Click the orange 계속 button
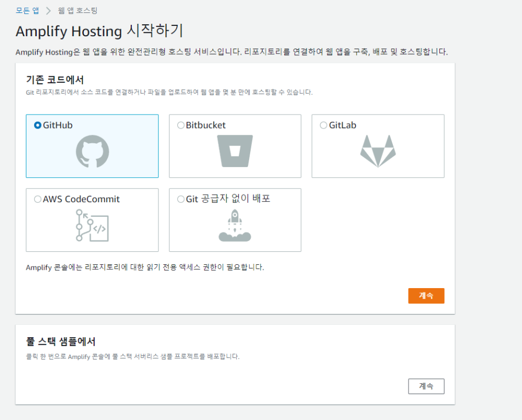 [x=426, y=296]
